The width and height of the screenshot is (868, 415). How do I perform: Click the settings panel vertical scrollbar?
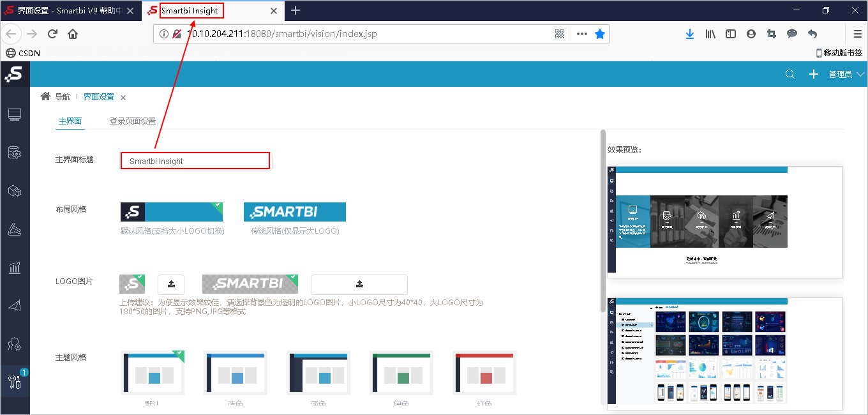tap(602, 221)
